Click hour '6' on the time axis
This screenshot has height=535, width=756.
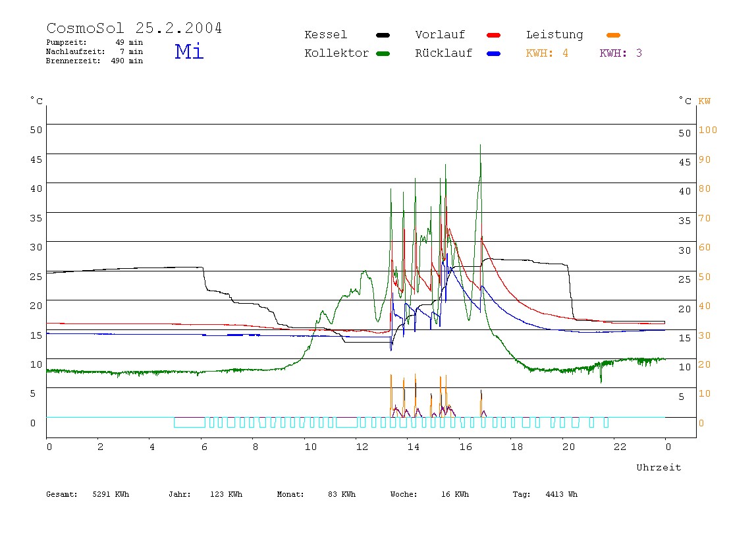pos(204,447)
